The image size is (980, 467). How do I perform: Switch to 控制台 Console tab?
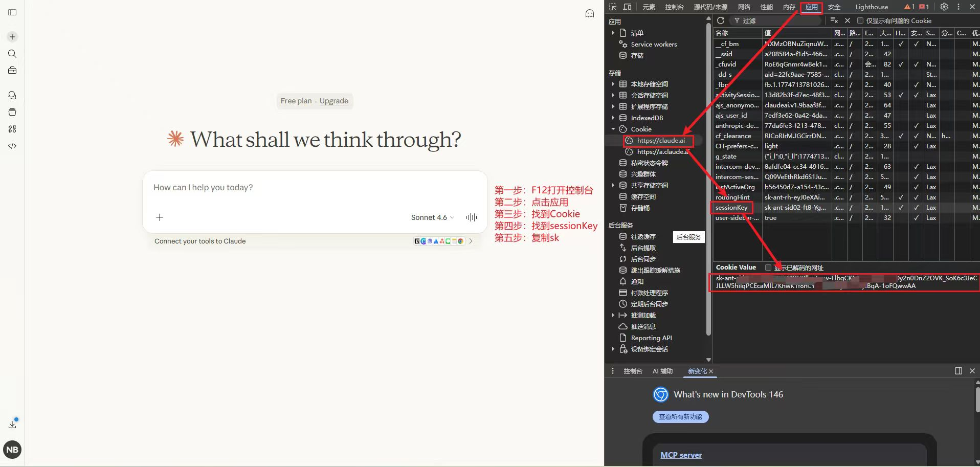pos(674,7)
